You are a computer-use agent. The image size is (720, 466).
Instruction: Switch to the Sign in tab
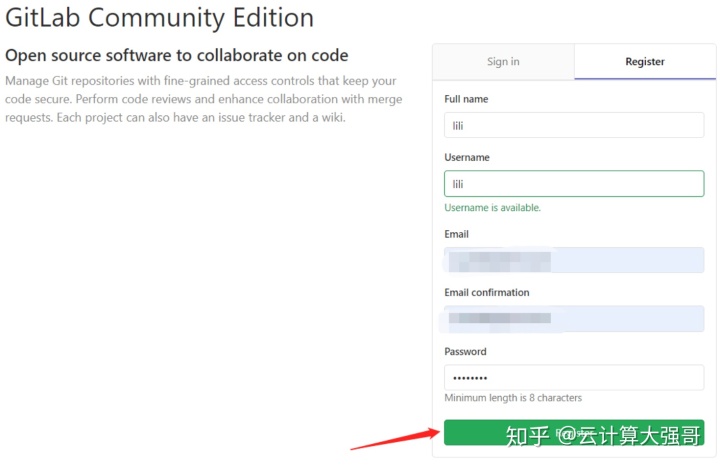click(x=503, y=62)
